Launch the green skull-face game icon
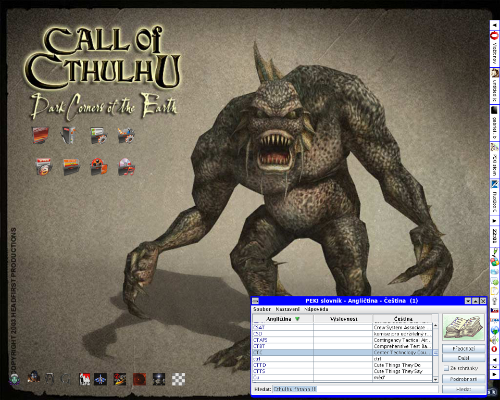 (14, 379)
